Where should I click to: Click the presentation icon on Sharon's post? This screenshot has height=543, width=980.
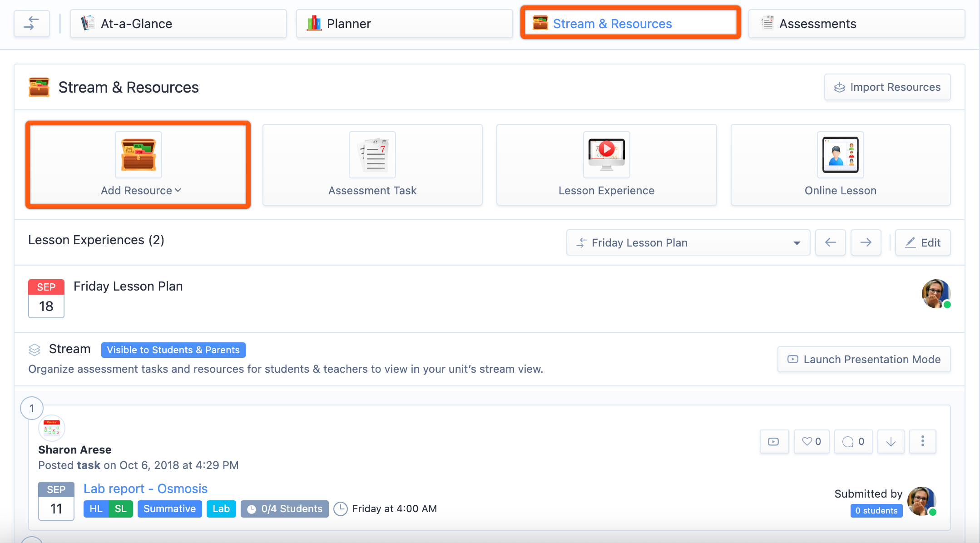pos(773,441)
